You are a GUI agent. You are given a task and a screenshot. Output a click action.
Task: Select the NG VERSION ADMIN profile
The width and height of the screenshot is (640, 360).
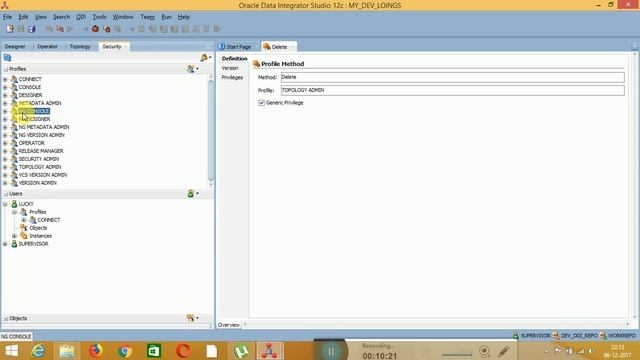[x=42, y=135]
